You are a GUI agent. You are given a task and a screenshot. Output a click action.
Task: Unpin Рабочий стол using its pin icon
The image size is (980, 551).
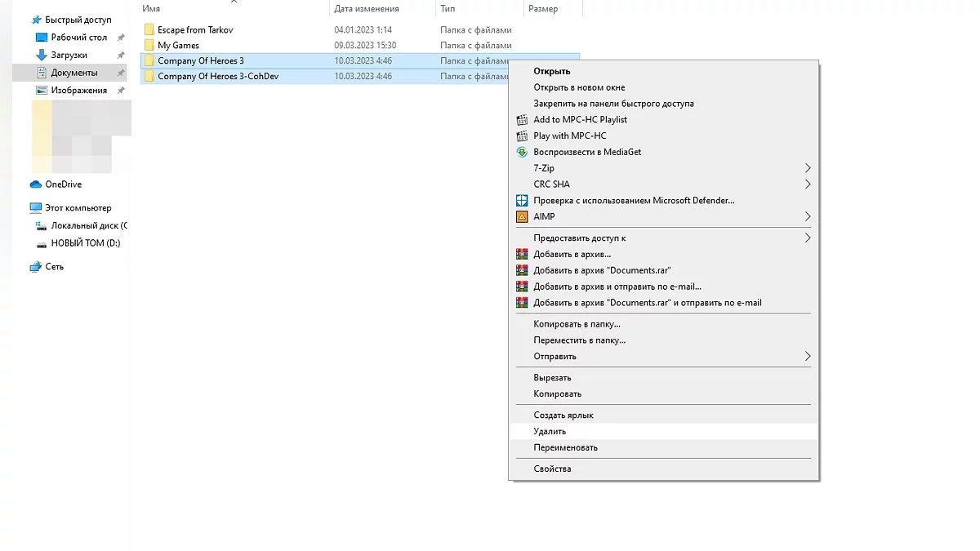tap(121, 38)
